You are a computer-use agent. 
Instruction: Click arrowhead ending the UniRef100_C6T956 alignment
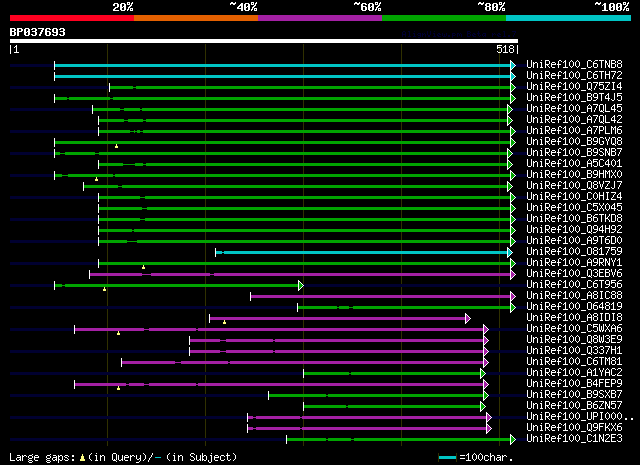coord(301,286)
